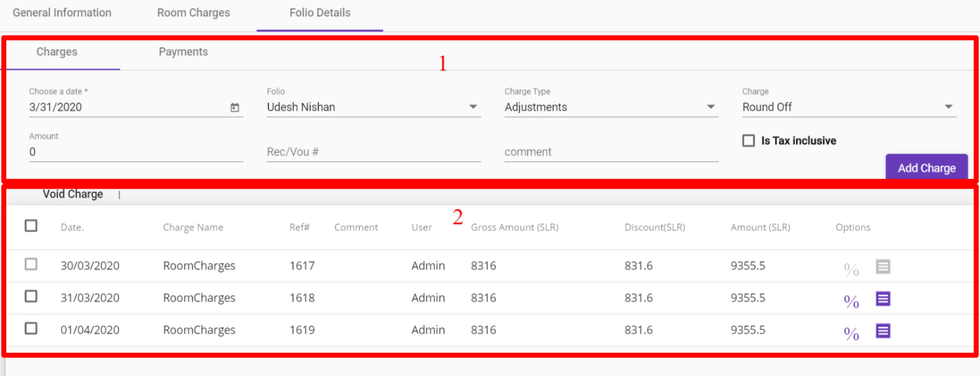
Task: Open the General Information tab
Action: [x=62, y=13]
